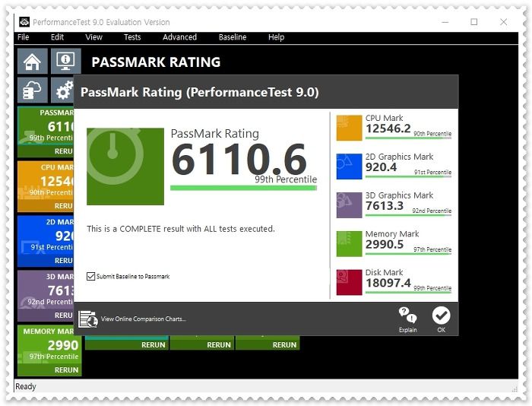Click the Explain help icon

[x=408, y=320]
